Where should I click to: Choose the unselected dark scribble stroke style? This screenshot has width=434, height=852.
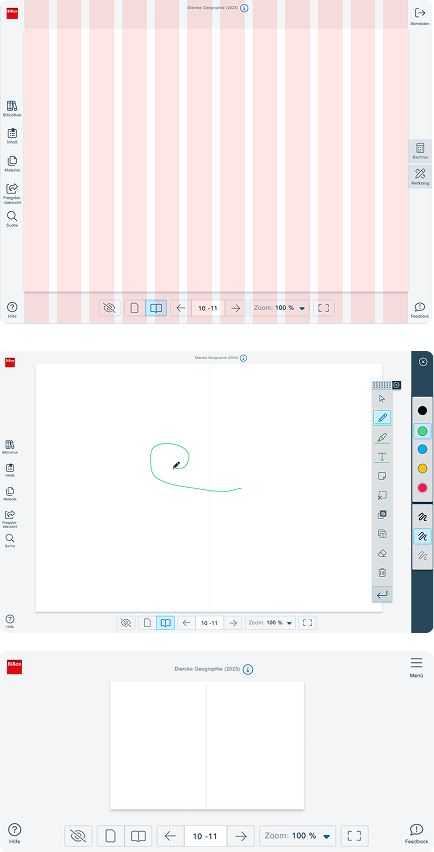422,517
